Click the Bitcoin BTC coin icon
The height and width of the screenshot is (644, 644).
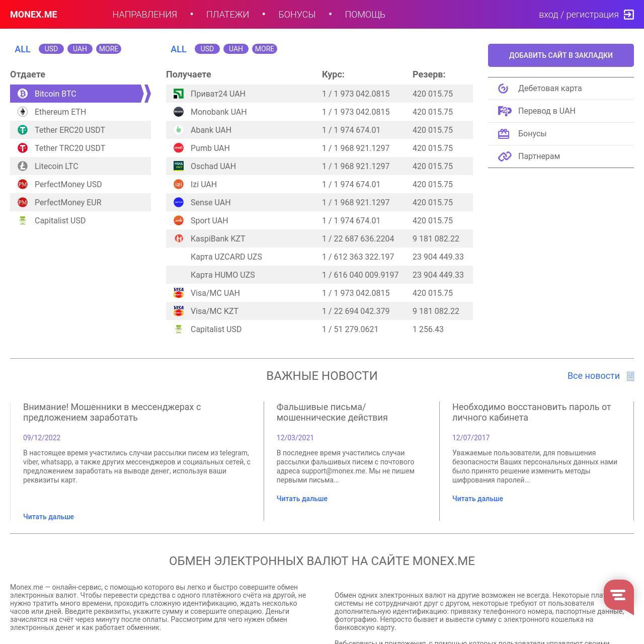(x=23, y=94)
